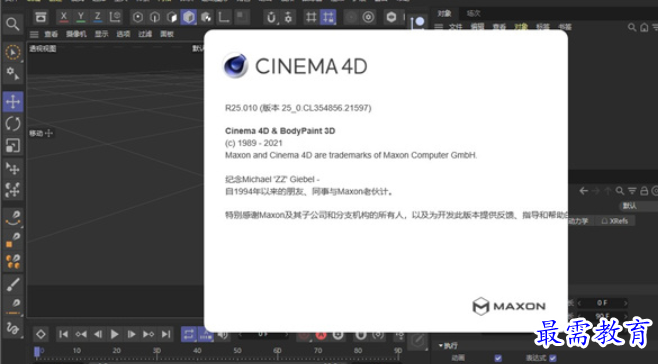
Task: Open object manager 文件 menu
Action: click(456, 27)
